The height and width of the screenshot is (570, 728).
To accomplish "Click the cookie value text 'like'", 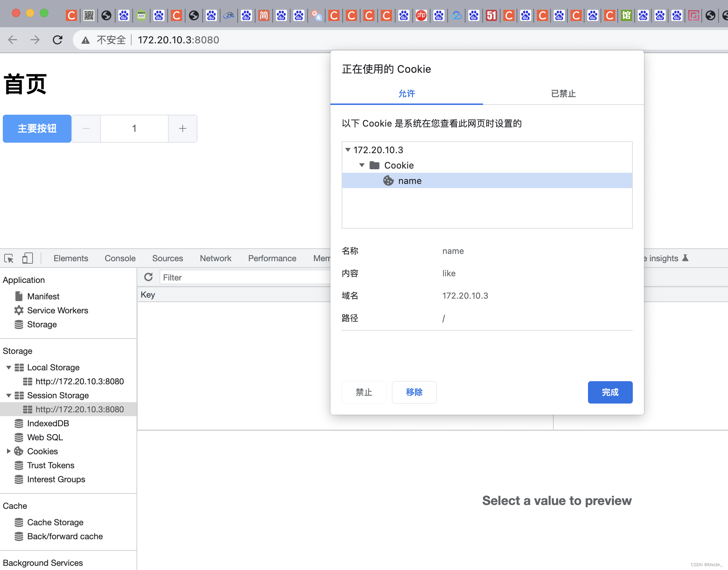I will 449,273.
